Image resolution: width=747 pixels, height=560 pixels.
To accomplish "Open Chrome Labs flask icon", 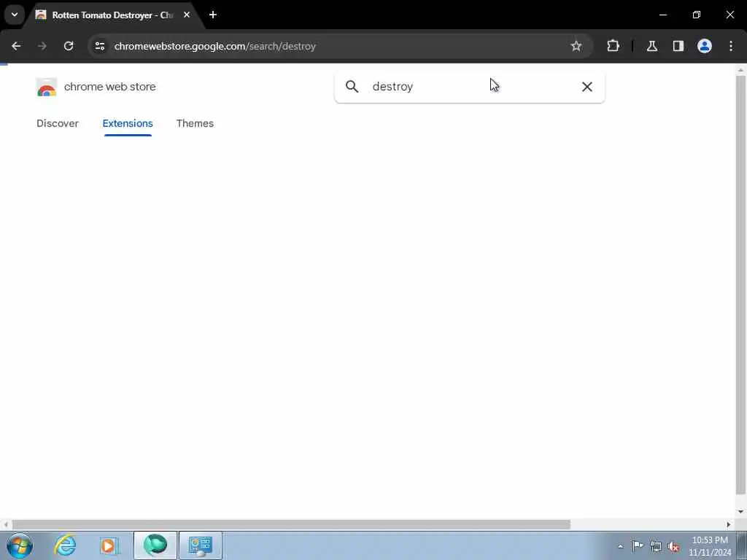I will click(x=652, y=46).
